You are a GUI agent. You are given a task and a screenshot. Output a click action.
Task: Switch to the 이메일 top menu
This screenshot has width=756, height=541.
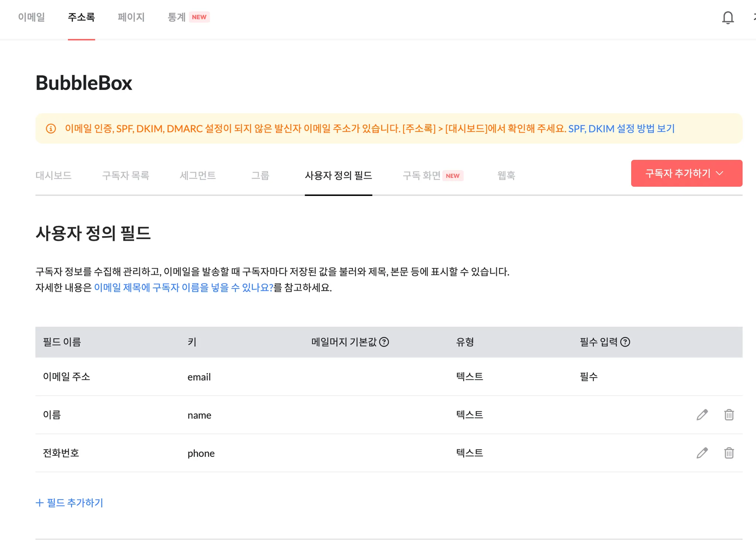click(x=31, y=17)
